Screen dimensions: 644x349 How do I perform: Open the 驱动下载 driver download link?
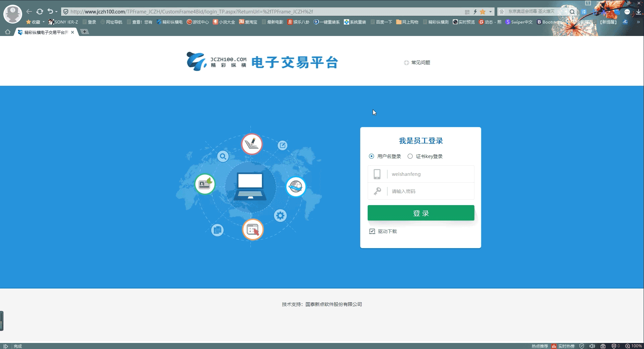click(x=383, y=231)
